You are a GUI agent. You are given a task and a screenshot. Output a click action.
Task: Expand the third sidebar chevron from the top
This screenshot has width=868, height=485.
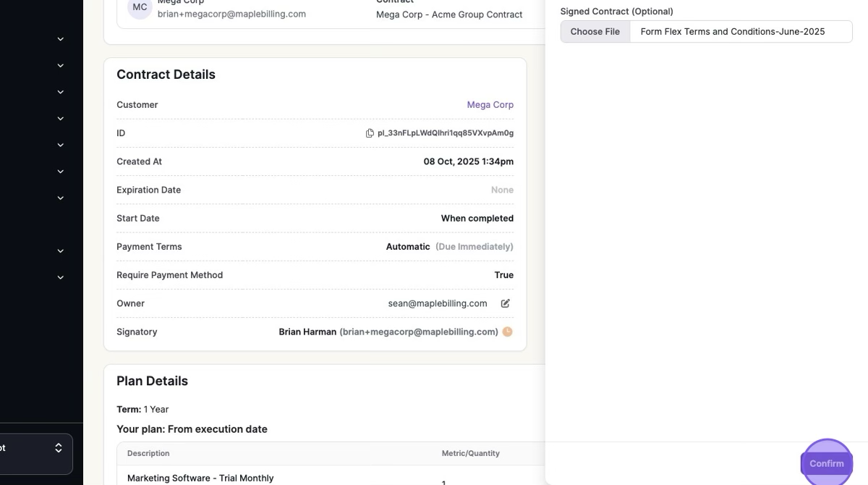point(61,92)
